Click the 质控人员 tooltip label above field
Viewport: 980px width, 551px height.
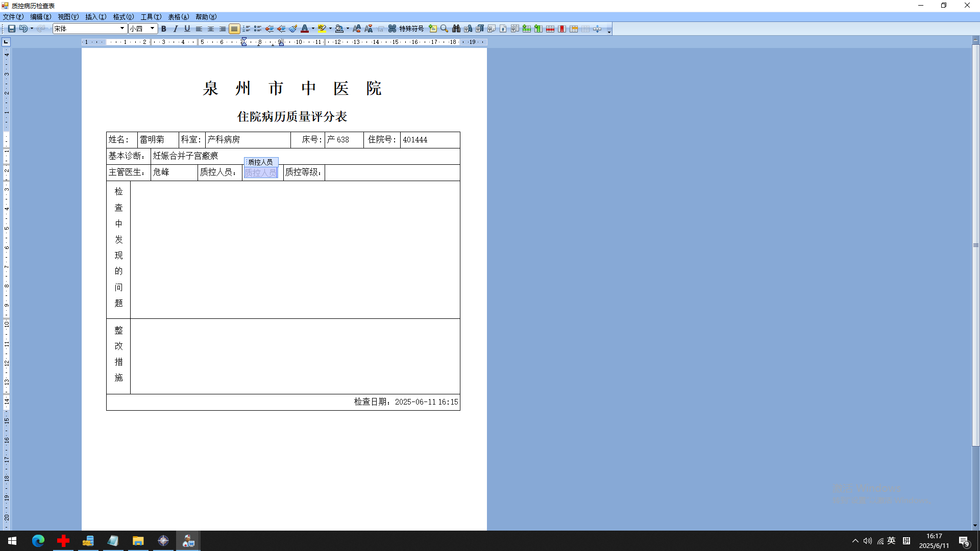261,162
